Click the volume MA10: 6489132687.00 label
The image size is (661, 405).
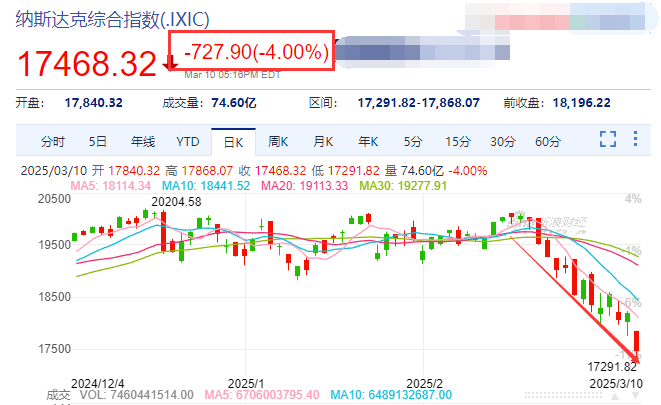pyautogui.click(x=391, y=395)
